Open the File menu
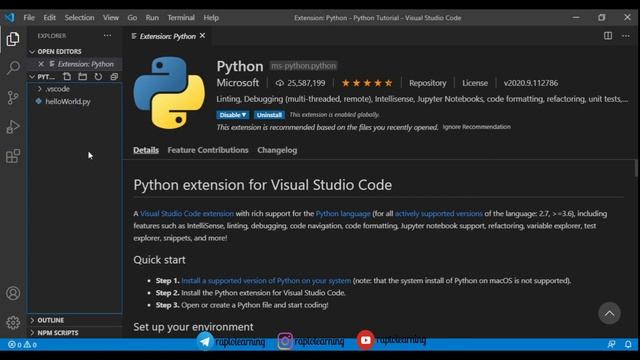The width and height of the screenshot is (640, 360). (x=29, y=18)
